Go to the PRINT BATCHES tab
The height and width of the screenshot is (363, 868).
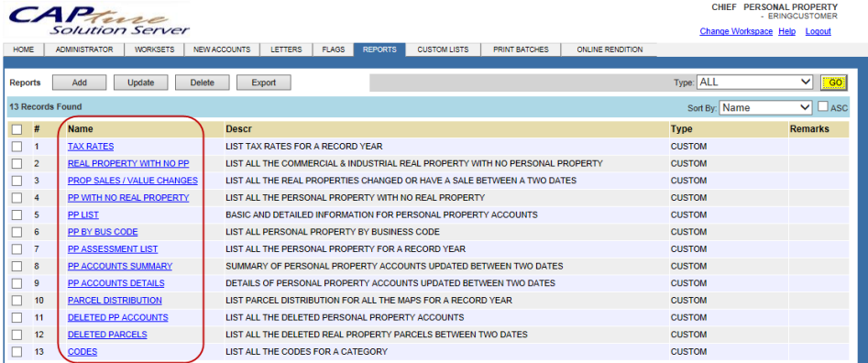pyautogui.click(x=521, y=49)
